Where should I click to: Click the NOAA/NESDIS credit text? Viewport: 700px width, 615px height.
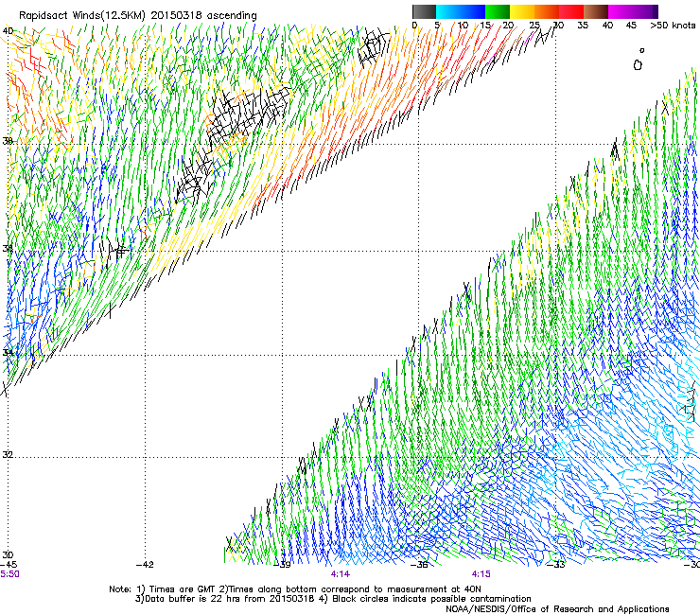point(557,609)
